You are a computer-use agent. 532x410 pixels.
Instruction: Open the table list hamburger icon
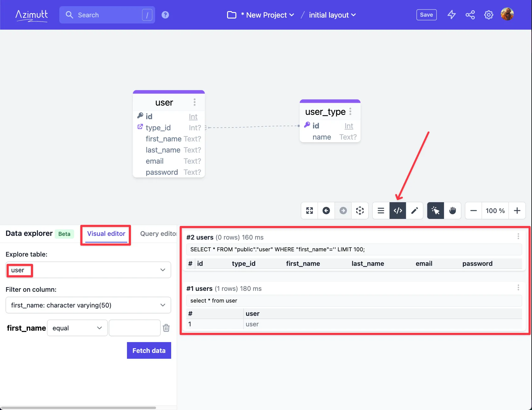(x=381, y=211)
